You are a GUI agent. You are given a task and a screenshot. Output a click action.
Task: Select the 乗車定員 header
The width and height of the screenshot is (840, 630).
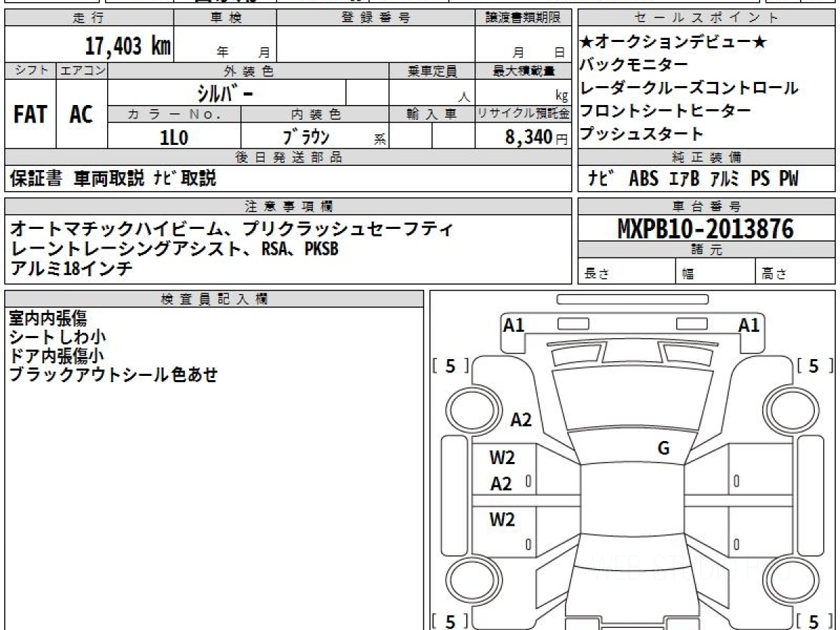[x=432, y=71]
